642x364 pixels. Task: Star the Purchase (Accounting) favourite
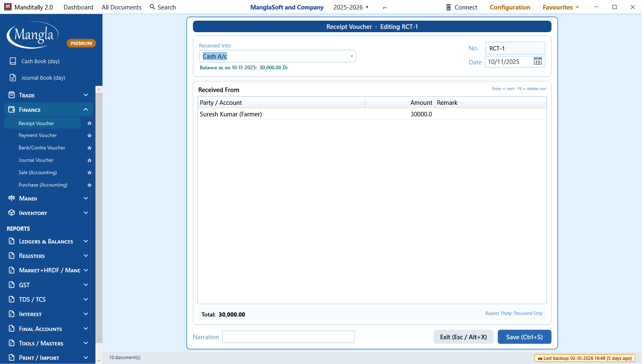tap(89, 185)
